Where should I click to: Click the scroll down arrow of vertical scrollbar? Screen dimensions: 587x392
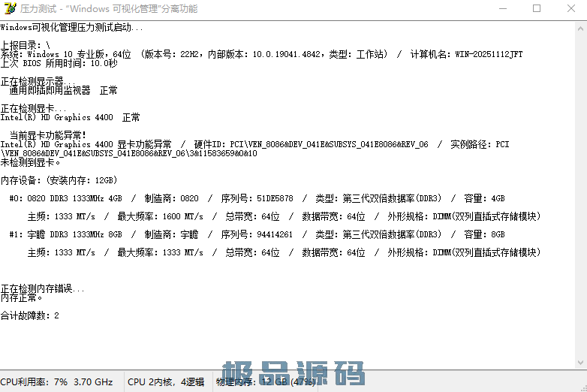click(580, 363)
